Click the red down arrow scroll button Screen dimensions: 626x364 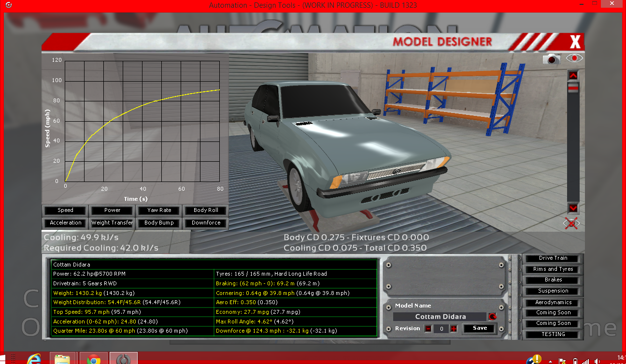573,208
